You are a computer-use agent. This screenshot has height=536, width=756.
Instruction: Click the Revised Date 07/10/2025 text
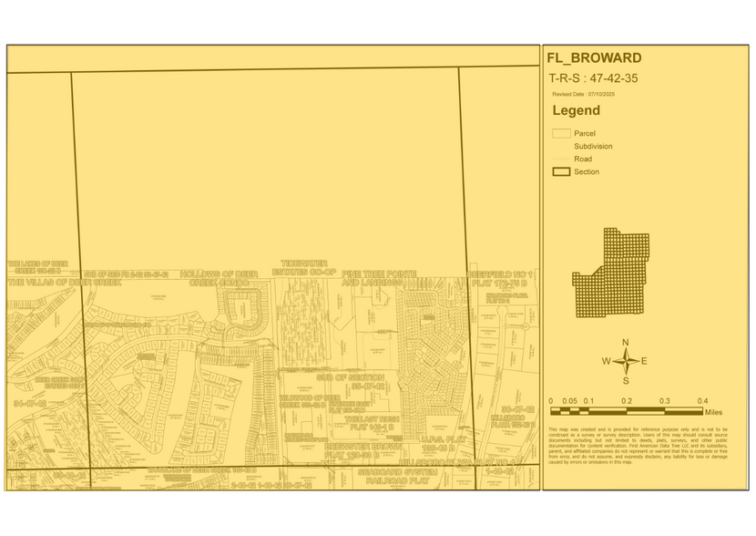point(584,94)
